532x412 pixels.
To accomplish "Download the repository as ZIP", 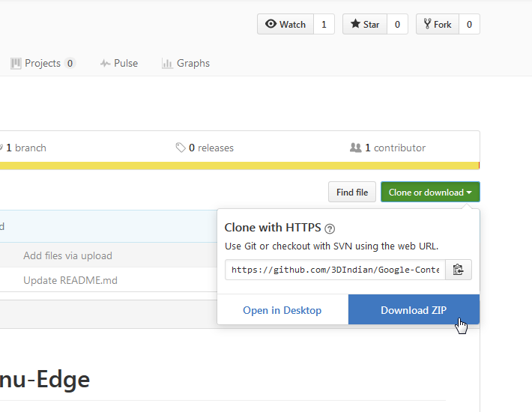I will (x=414, y=310).
